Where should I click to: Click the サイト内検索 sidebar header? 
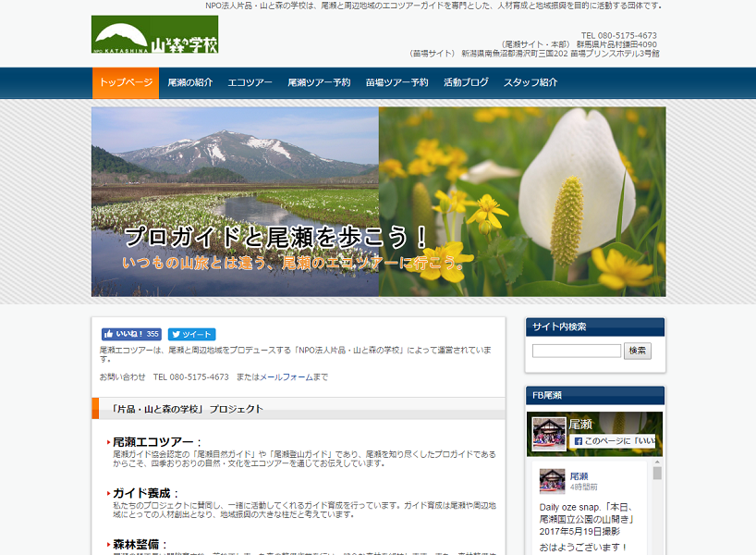coord(595,327)
